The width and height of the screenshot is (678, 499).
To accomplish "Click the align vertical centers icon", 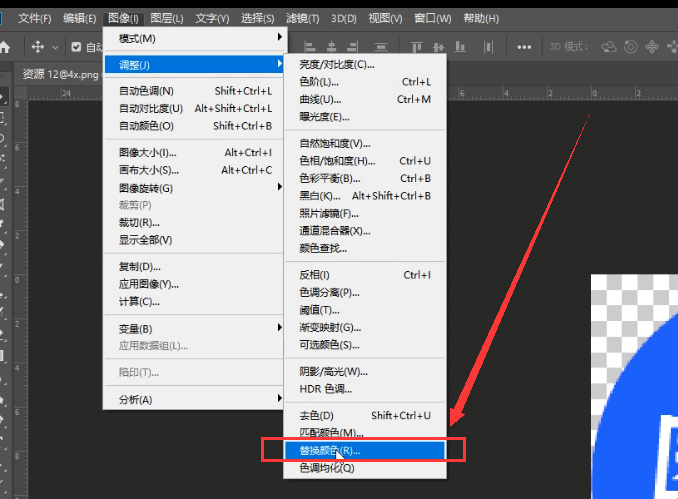I will tap(438, 47).
